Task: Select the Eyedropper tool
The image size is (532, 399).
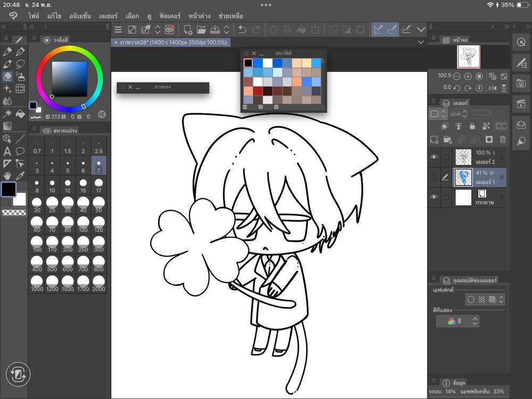Action: tap(20, 176)
